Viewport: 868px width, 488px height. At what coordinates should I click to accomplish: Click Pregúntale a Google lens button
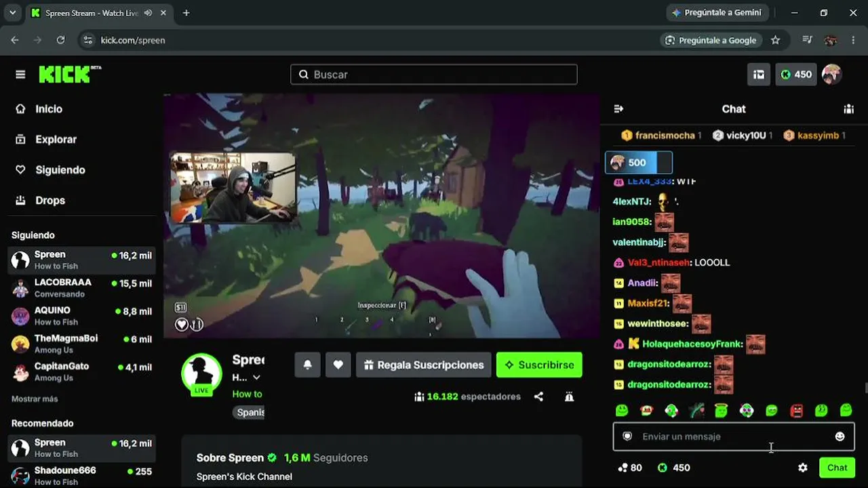pos(711,40)
